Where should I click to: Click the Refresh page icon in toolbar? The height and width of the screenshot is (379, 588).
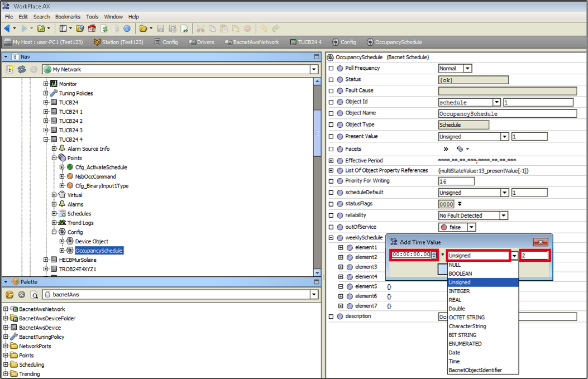(x=104, y=28)
